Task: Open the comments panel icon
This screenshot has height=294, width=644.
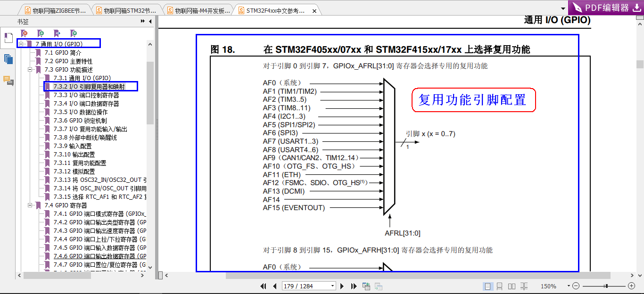Action: [8, 81]
